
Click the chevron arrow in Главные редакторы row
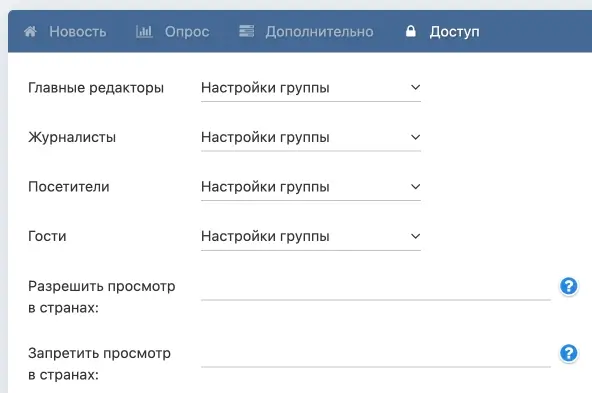[415, 88]
